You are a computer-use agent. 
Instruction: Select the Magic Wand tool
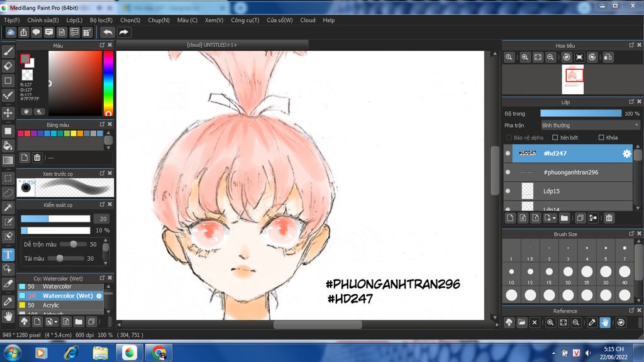coord(8,207)
